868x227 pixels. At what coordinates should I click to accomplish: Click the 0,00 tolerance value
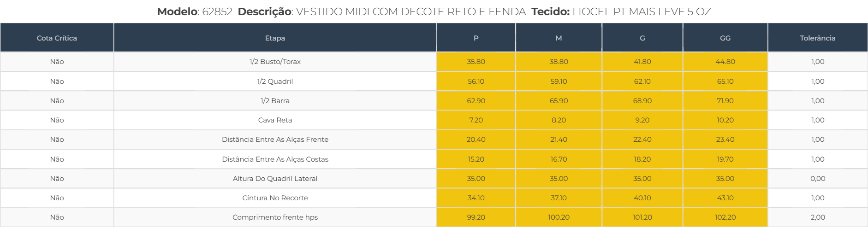pyautogui.click(x=817, y=179)
